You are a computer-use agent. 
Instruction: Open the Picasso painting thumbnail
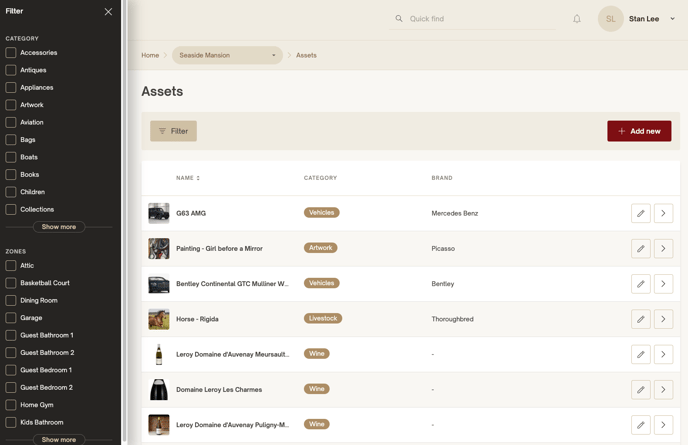click(159, 248)
